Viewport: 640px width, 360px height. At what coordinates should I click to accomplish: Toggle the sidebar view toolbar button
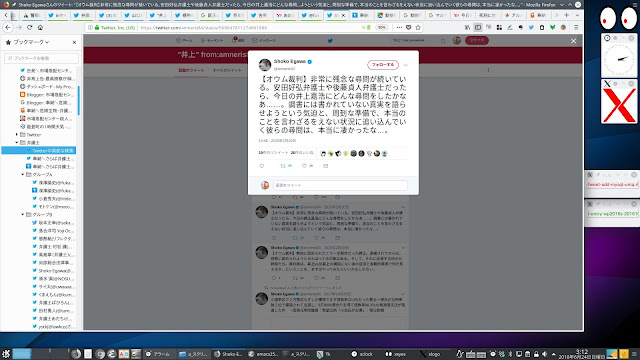tap(478, 27)
